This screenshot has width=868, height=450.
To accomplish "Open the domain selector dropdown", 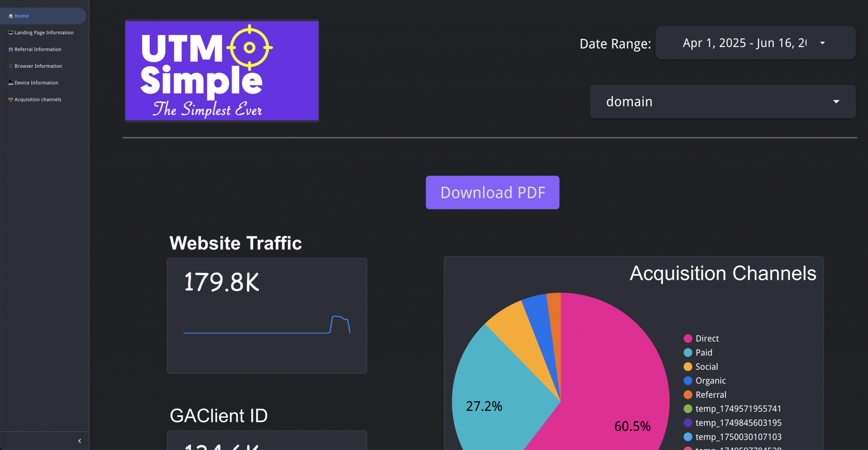I will [723, 102].
